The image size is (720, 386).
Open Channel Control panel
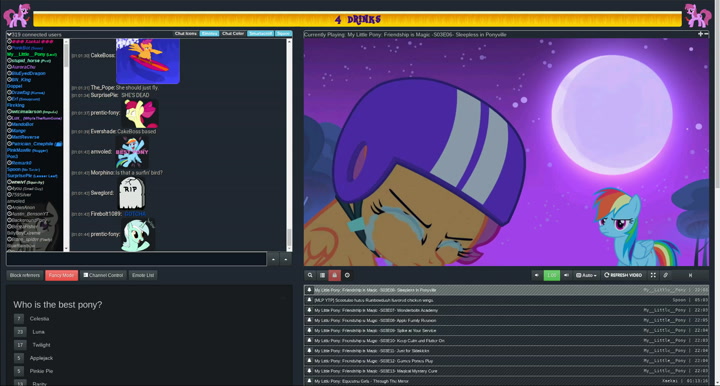coord(104,275)
